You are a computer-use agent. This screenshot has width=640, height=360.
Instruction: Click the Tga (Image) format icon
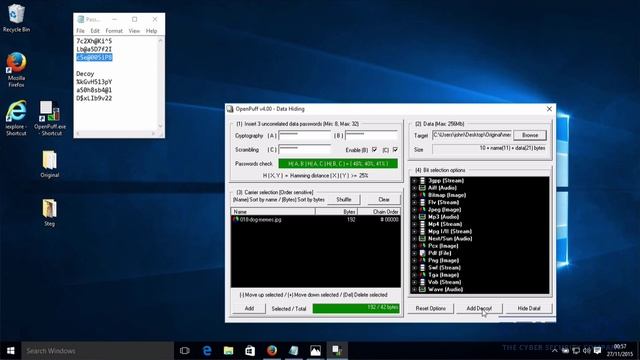point(422,275)
